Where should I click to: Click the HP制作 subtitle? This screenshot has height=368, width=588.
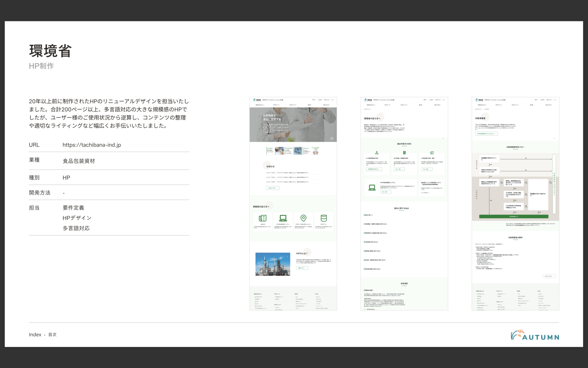[41, 66]
